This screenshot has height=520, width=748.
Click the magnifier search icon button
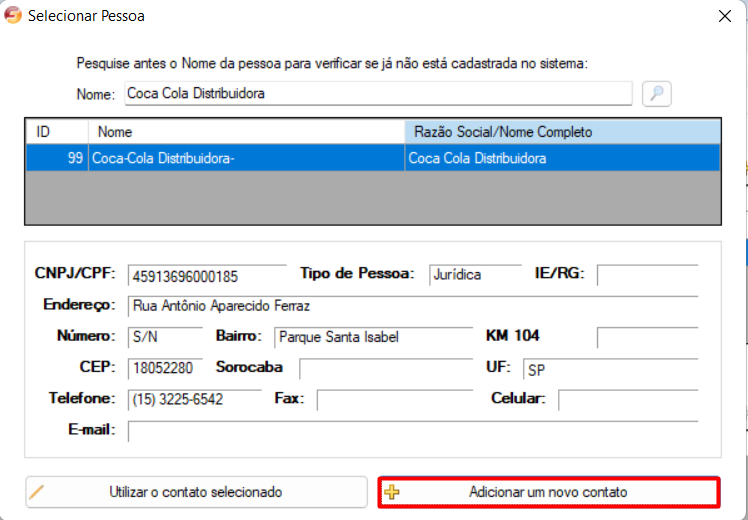(656, 94)
